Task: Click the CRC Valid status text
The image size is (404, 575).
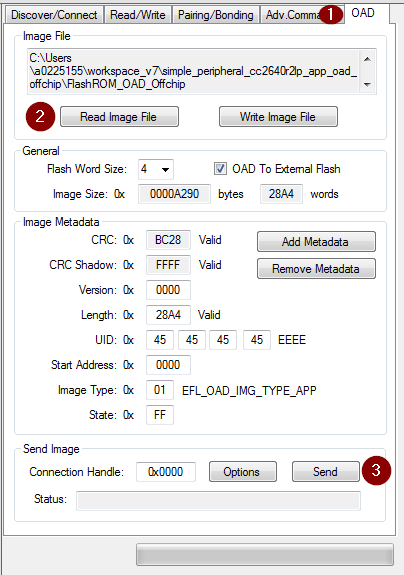Action: (x=210, y=240)
